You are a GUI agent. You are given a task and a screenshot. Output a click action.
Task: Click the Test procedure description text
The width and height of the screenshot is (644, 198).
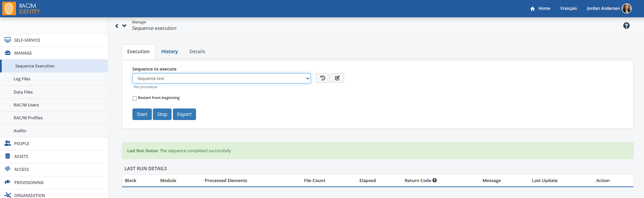(145, 87)
